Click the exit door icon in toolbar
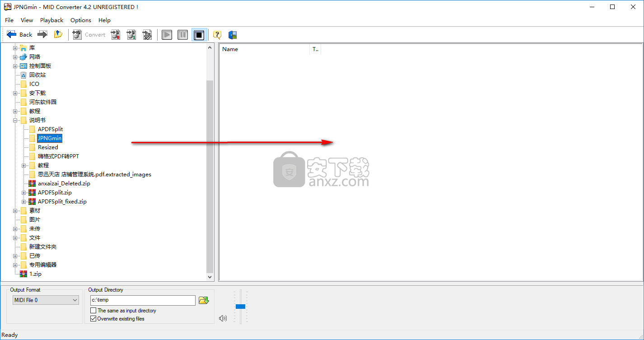 (x=233, y=35)
